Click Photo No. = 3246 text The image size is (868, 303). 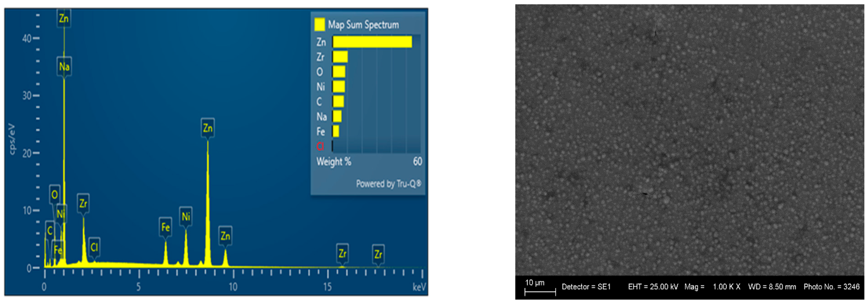(x=831, y=287)
